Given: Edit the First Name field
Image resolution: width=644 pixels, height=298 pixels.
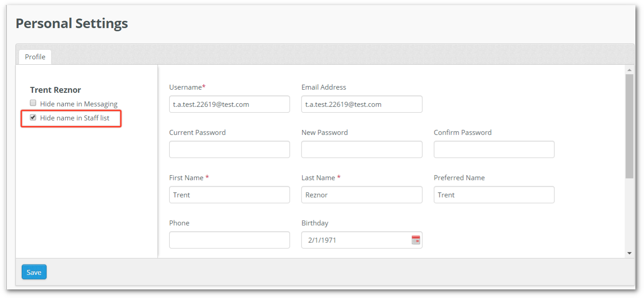Looking at the screenshot, I should tap(229, 195).
